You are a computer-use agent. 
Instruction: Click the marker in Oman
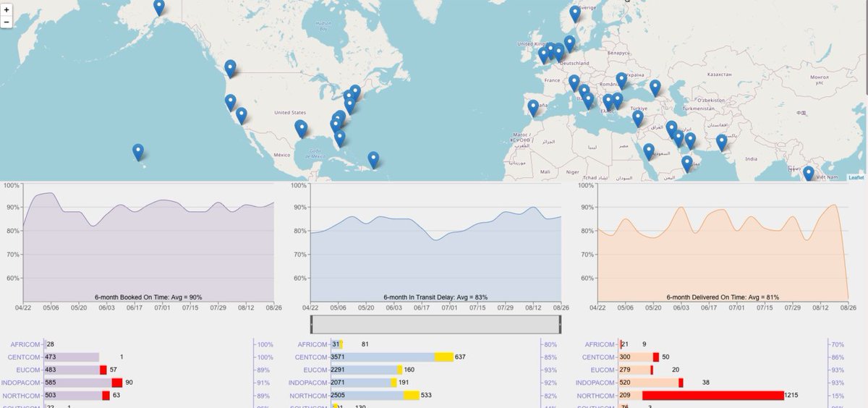pos(687,163)
